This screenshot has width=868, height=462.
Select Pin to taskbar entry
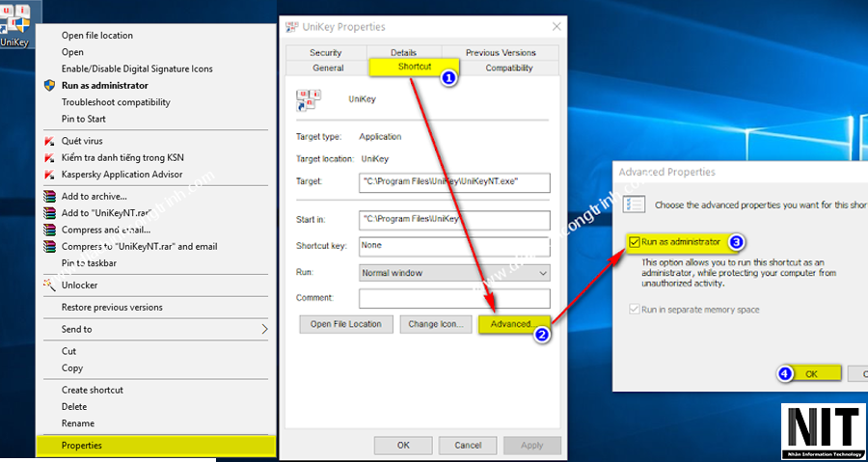point(89,262)
